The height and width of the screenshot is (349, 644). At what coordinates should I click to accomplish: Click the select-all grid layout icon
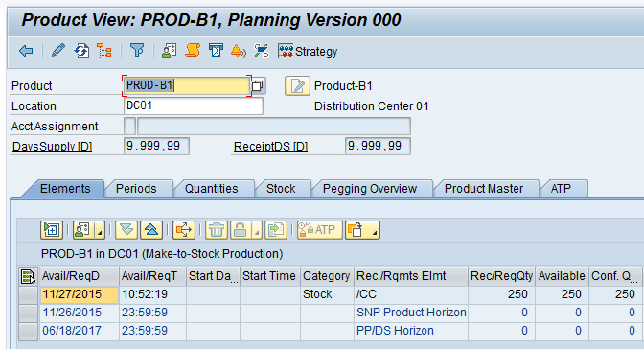coord(28,276)
